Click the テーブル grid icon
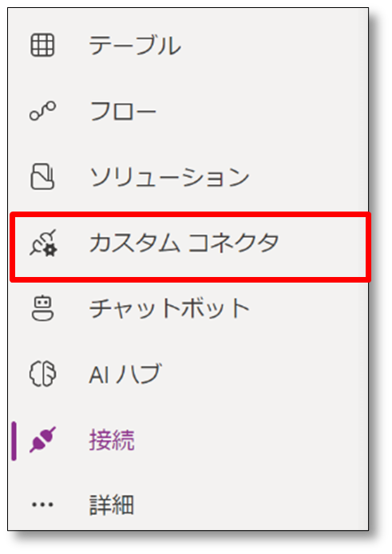392x554 pixels. 42,46
